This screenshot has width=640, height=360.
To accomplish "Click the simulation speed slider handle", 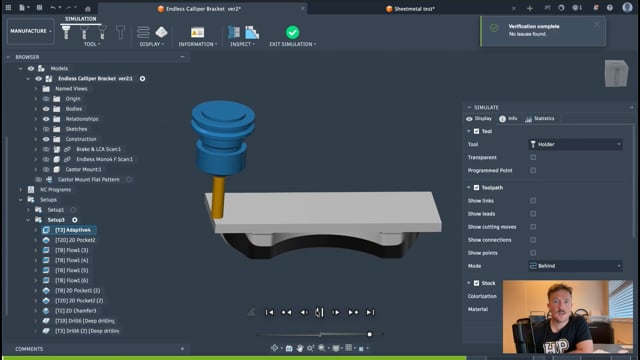I will [369, 334].
